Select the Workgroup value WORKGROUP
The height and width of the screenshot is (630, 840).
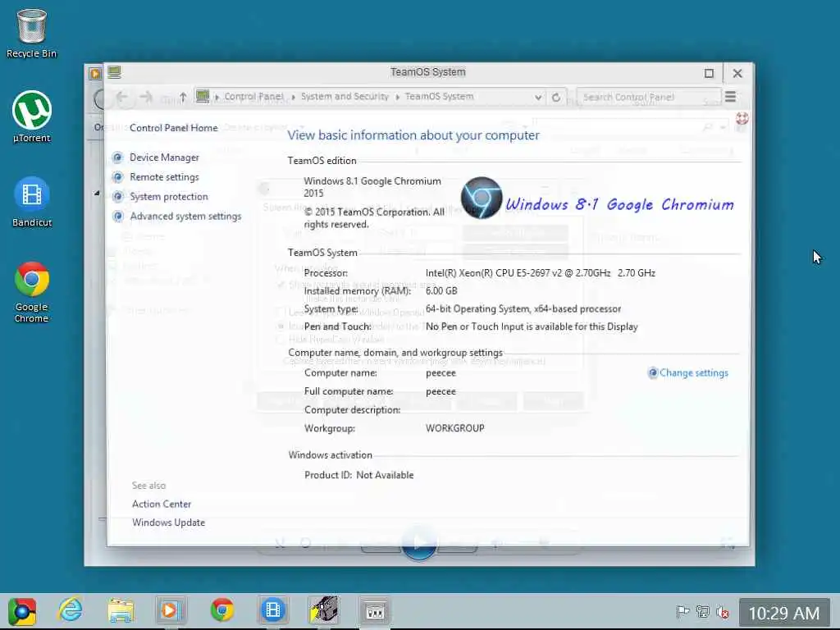(x=454, y=428)
